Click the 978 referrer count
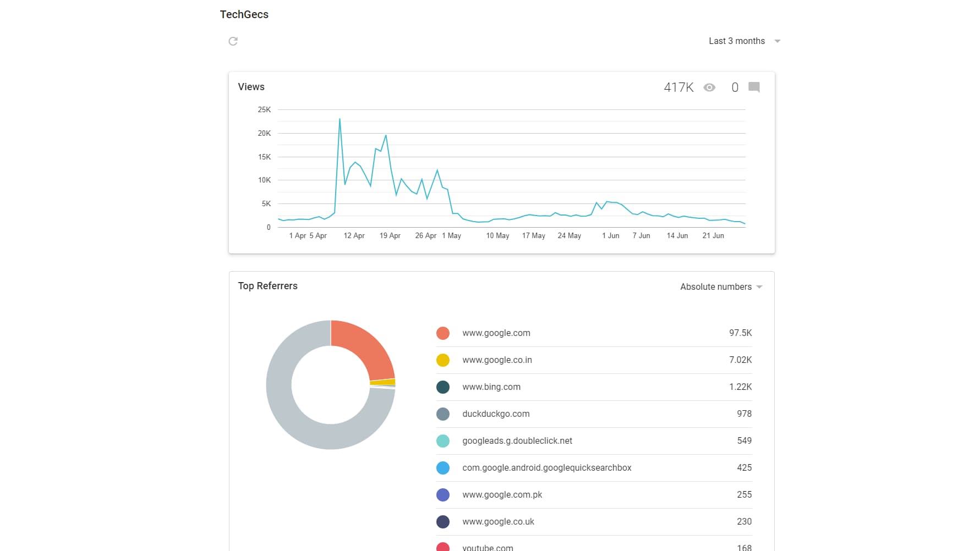The width and height of the screenshot is (980, 551). pyautogui.click(x=744, y=414)
